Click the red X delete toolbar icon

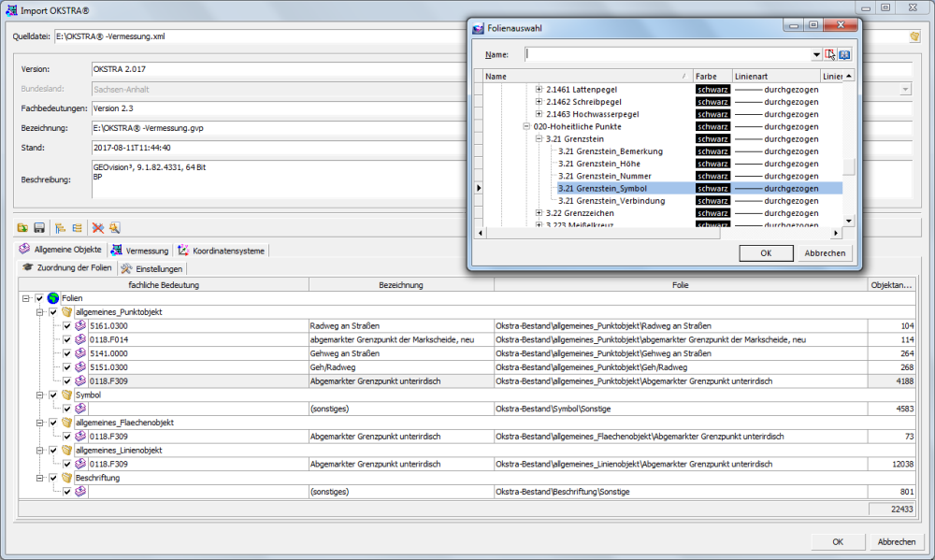pyautogui.click(x=98, y=228)
